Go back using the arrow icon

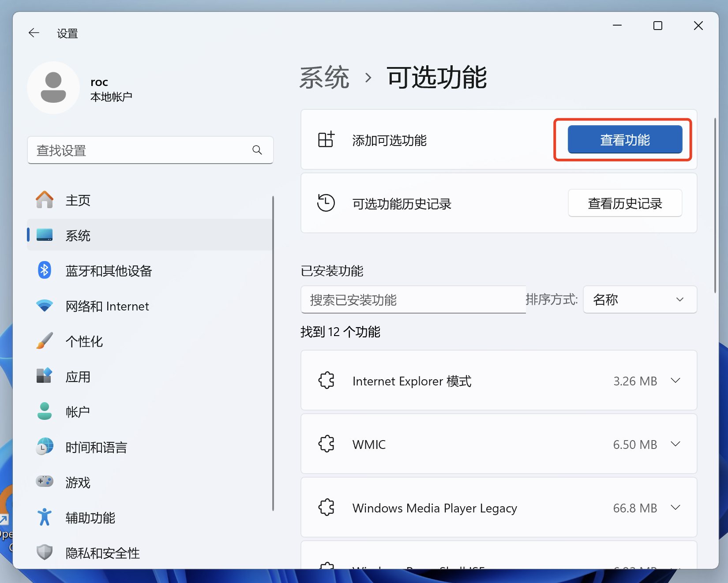click(34, 33)
